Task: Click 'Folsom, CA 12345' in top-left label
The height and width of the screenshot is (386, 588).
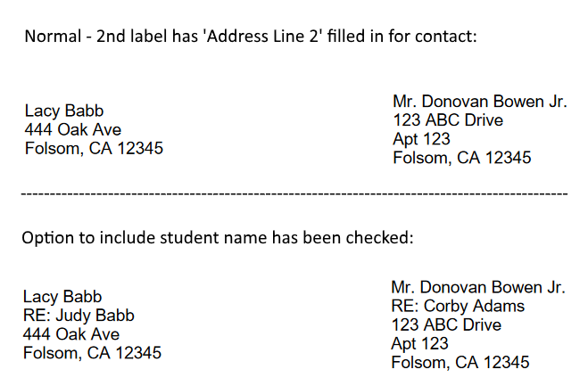Action: coord(94,149)
